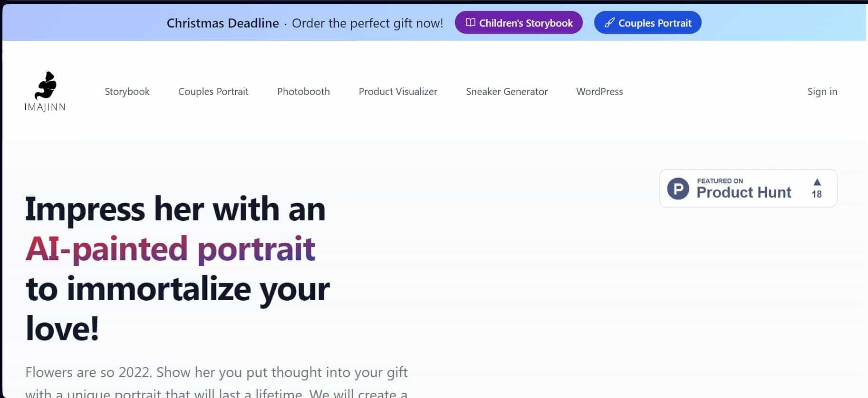Click the Product Hunt featured badge text
This screenshot has height=398, width=868.
(x=743, y=189)
